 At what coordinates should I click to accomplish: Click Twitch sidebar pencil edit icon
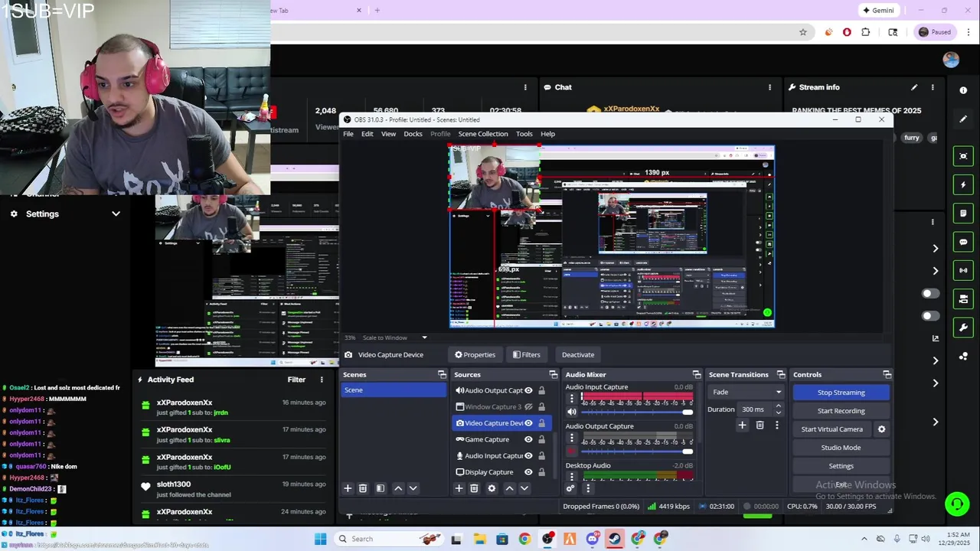(963, 119)
